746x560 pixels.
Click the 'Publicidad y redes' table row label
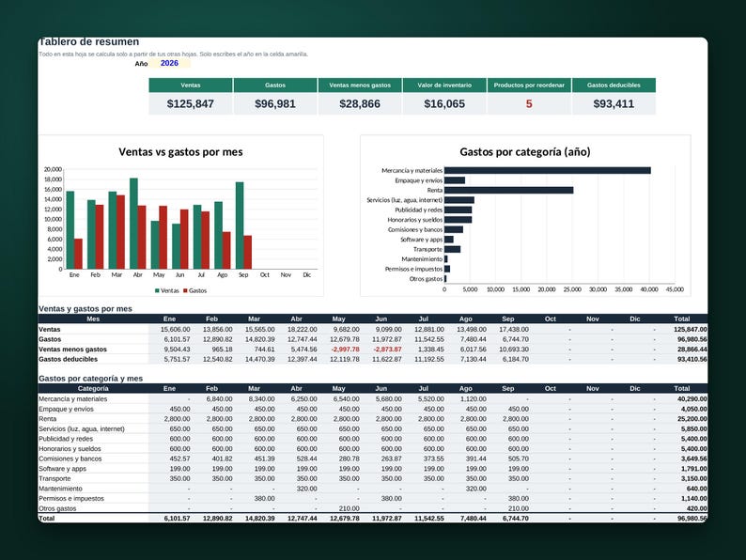tap(66, 439)
